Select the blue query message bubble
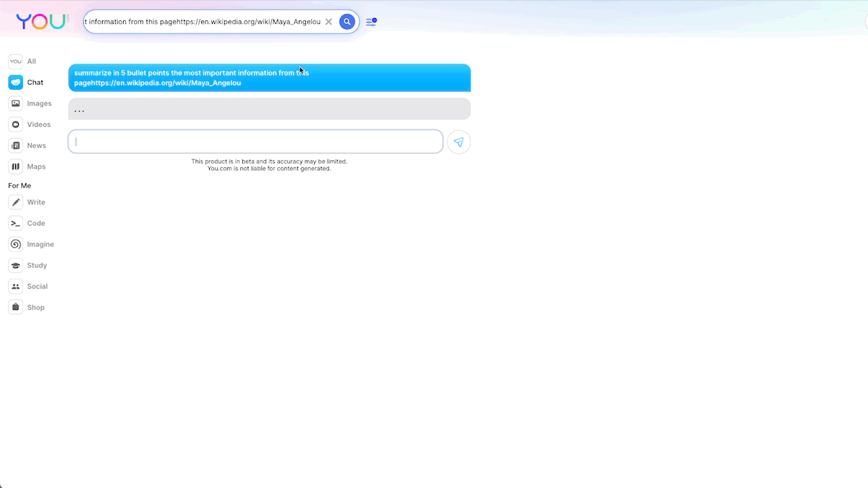Screen dimensions: 868x488 point(269,77)
